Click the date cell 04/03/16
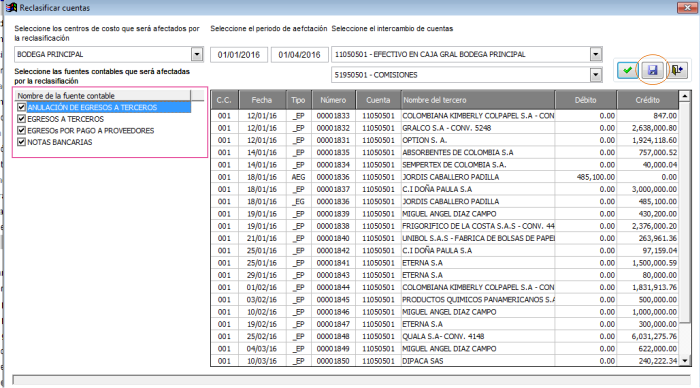Viewport: 700px width, 388px height. (x=262, y=349)
